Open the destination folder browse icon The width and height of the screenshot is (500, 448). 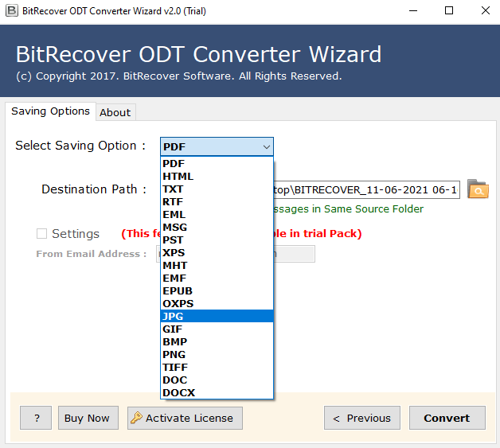point(478,189)
